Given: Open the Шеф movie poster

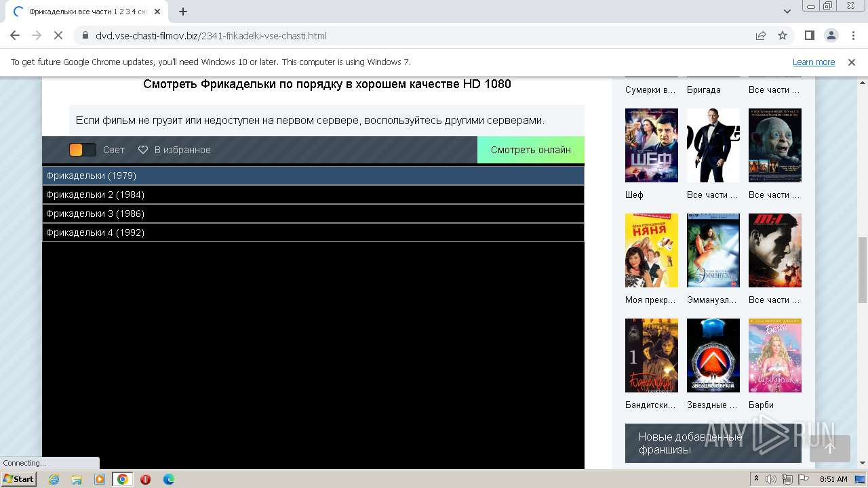Looking at the screenshot, I should (x=652, y=145).
